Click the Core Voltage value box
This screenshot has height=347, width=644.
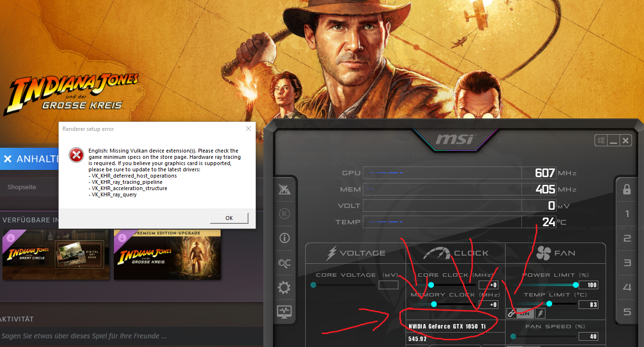[388, 285]
